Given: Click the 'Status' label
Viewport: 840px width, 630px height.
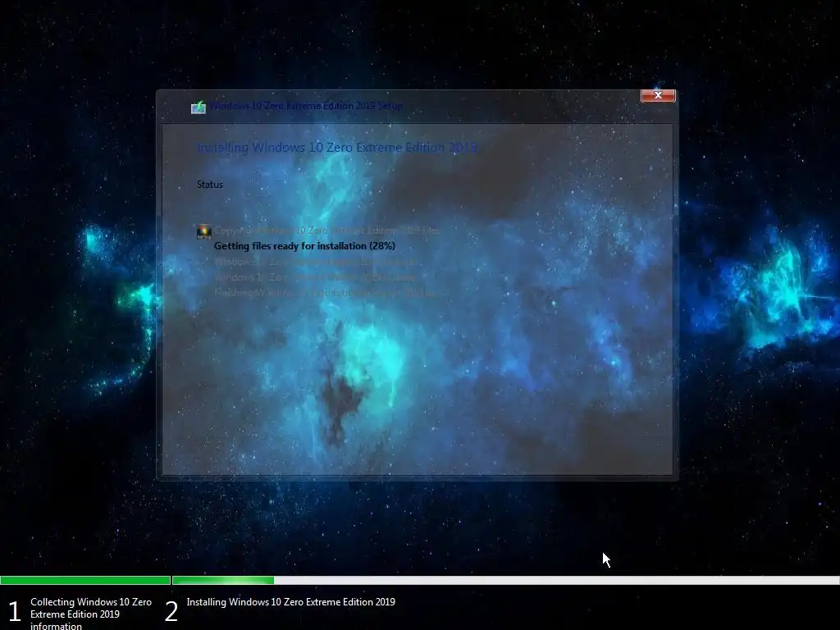Looking at the screenshot, I should pos(210,185).
